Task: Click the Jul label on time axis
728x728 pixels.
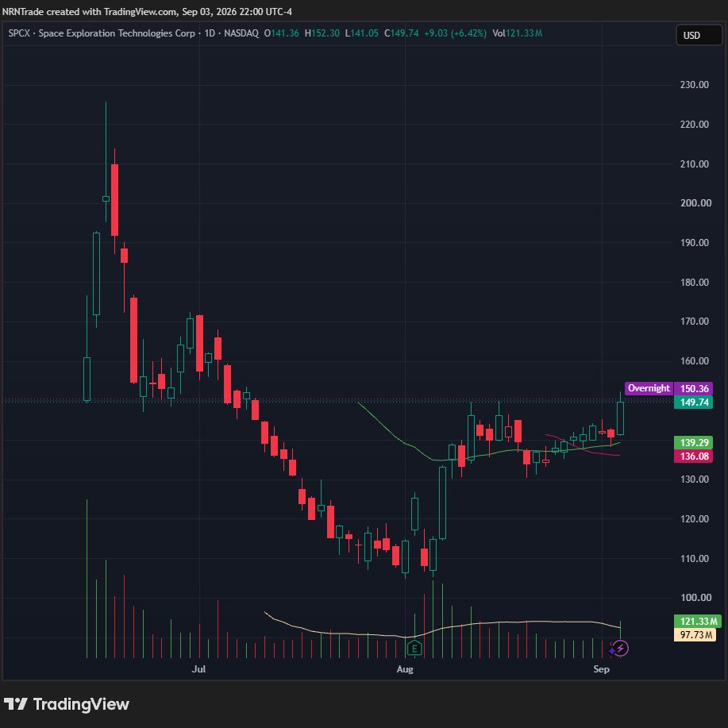Action: pos(198,669)
